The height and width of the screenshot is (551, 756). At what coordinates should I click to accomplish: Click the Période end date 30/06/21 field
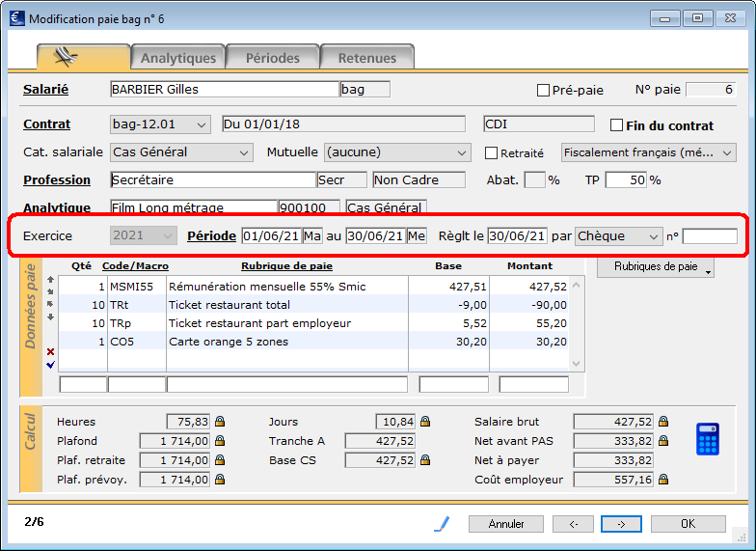click(376, 235)
